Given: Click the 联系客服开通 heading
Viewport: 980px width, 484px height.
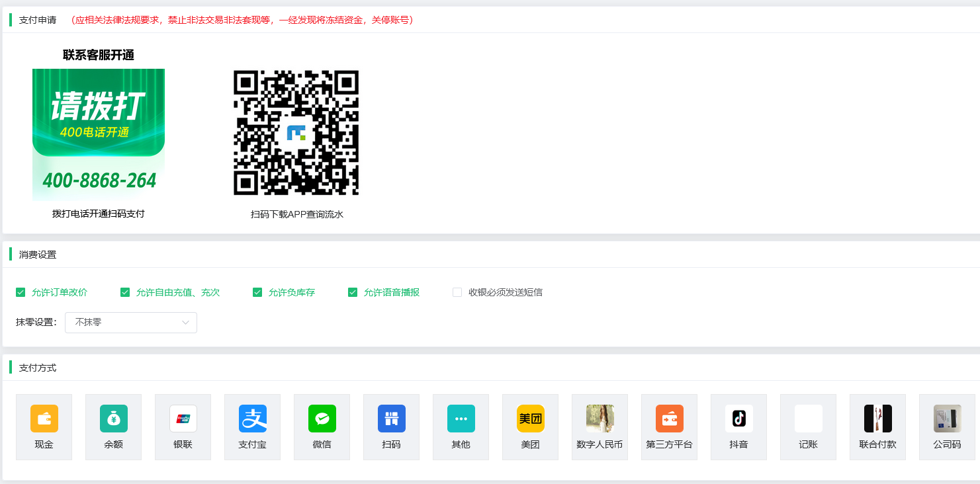Looking at the screenshot, I should (99, 55).
